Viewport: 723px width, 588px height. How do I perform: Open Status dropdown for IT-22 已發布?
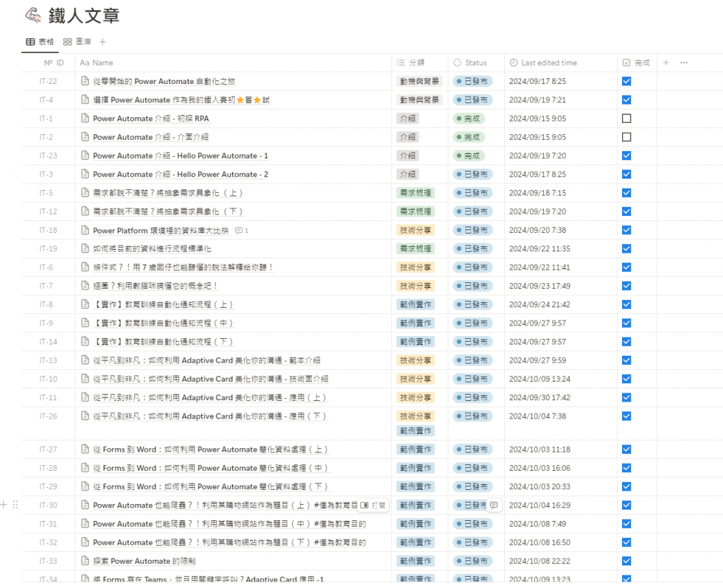tap(472, 81)
